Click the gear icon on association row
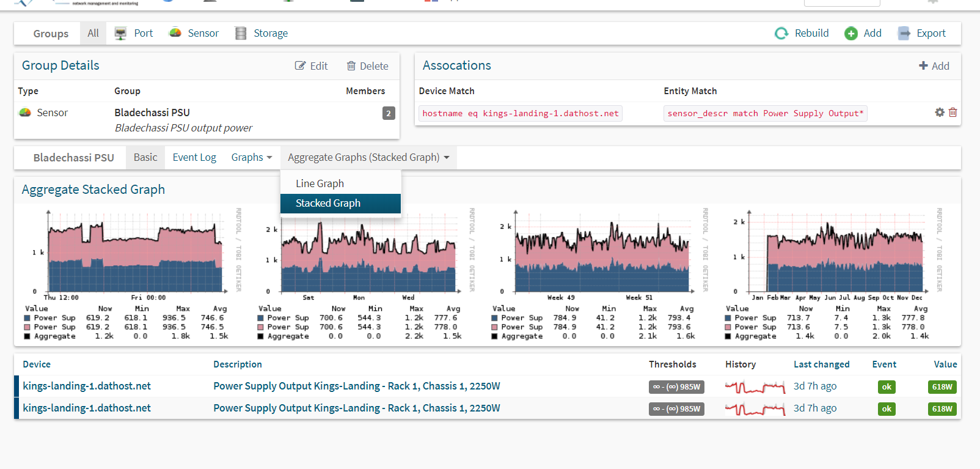The height and width of the screenshot is (469, 980). [x=940, y=113]
